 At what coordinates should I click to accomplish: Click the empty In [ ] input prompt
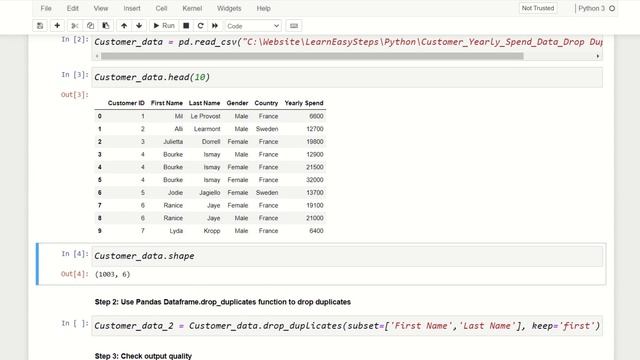[x=75, y=324]
